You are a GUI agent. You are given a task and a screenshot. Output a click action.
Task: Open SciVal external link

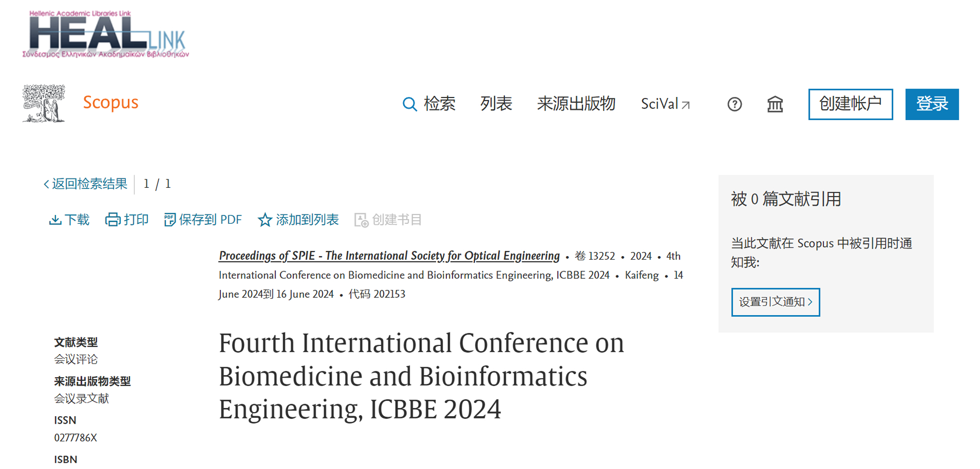(x=665, y=104)
